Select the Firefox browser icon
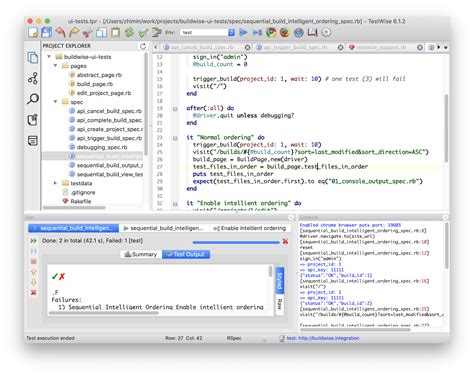The height and width of the screenshot is (375, 474). tap(285, 32)
